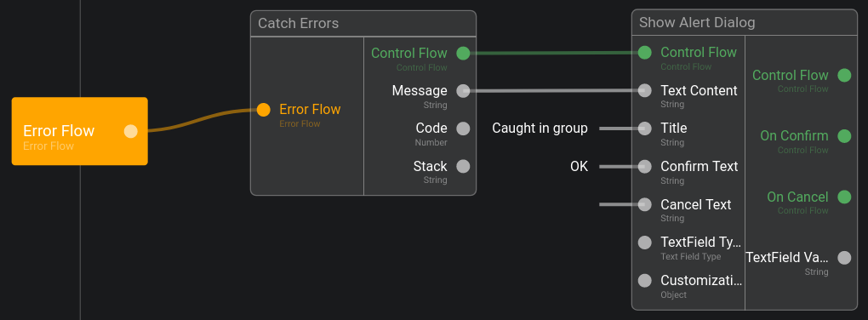Click the Code output port on Catch Errors
The width and height of the screenshot is (868, 320).
click(463, 129)
